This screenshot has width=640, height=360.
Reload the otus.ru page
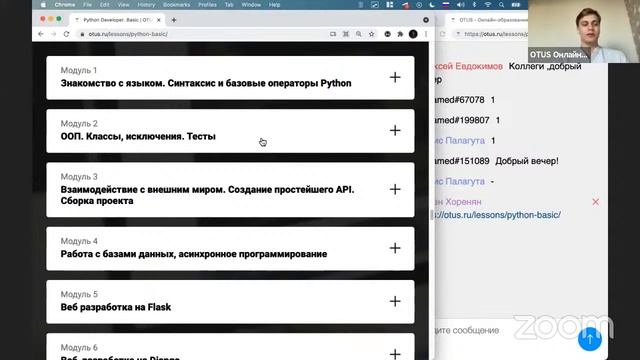[x=66, y=34]
